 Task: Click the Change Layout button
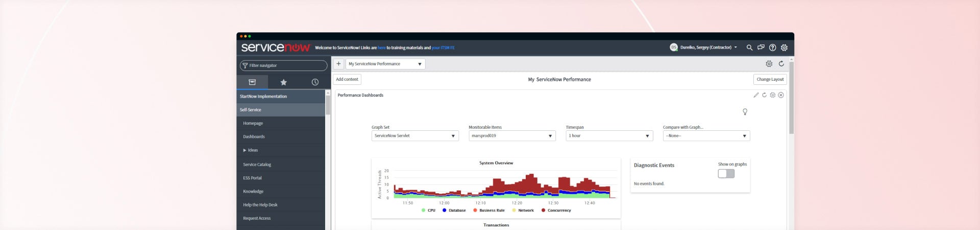click(x=770, y=79)
